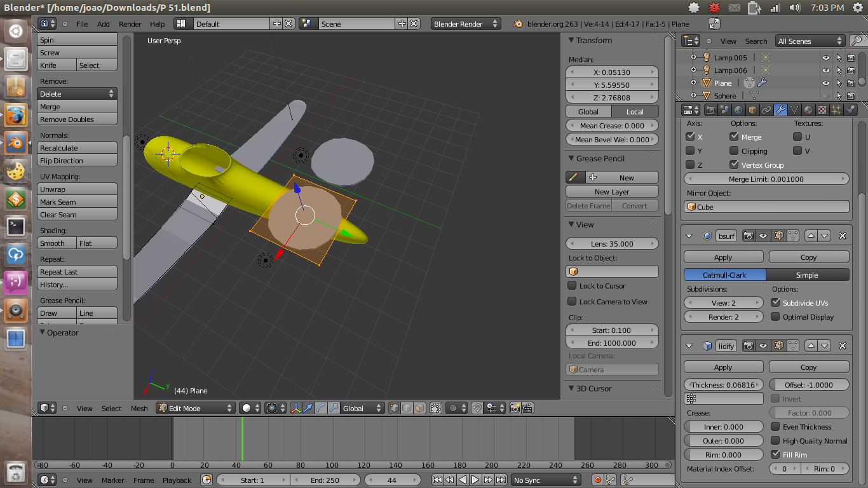Screen dimensions: 868x488
Task: Toggle bsurf modifier edit mode display icon
Action: pos(778,236)
